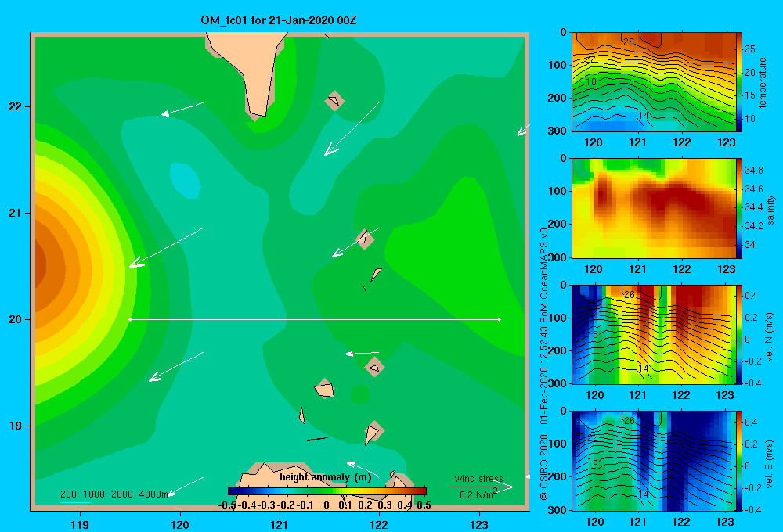Click the 'vel. E (m/s)' axis label

pos(770,463)
